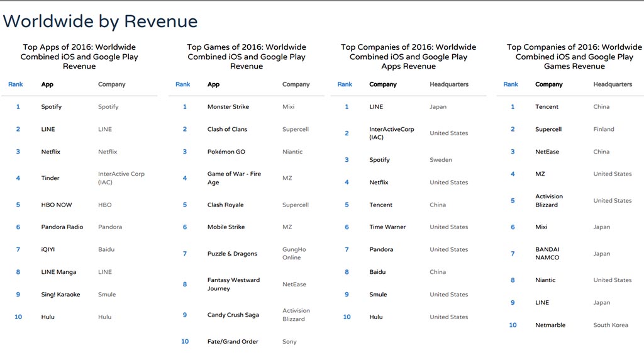Screen dimensions: 644x362
Task: Select the 'BANDAI NAMCO' company entry
Action: tap(547, 254)
